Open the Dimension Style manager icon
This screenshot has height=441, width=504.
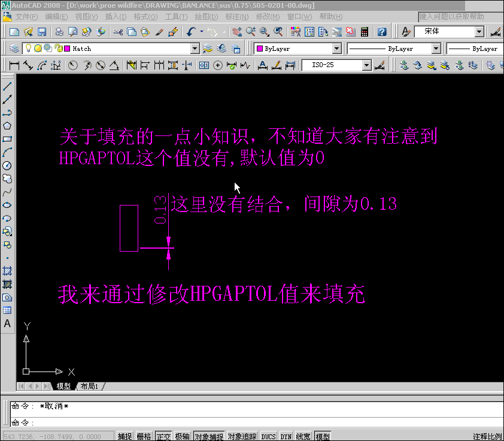[379, 65]
